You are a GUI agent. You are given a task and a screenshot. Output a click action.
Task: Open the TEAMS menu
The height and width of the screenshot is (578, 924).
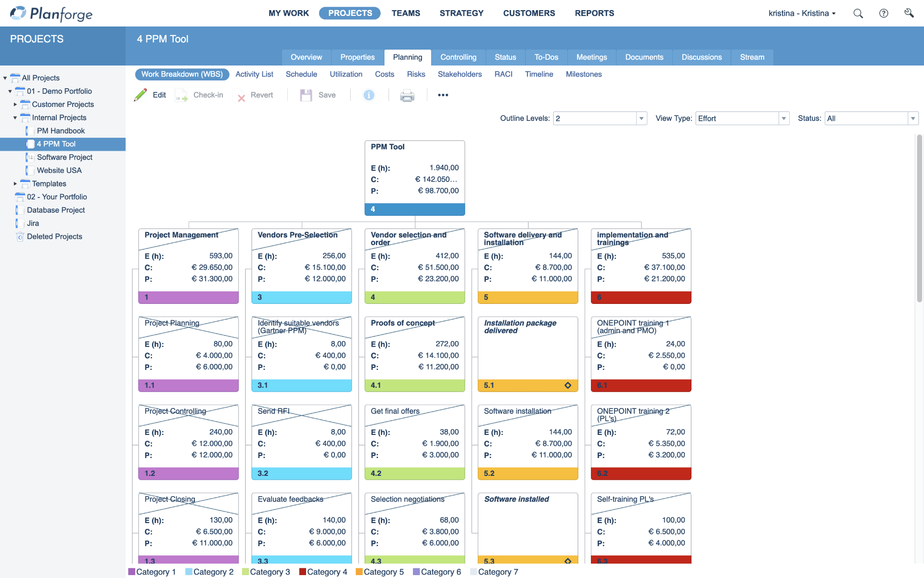coord(406,13)
